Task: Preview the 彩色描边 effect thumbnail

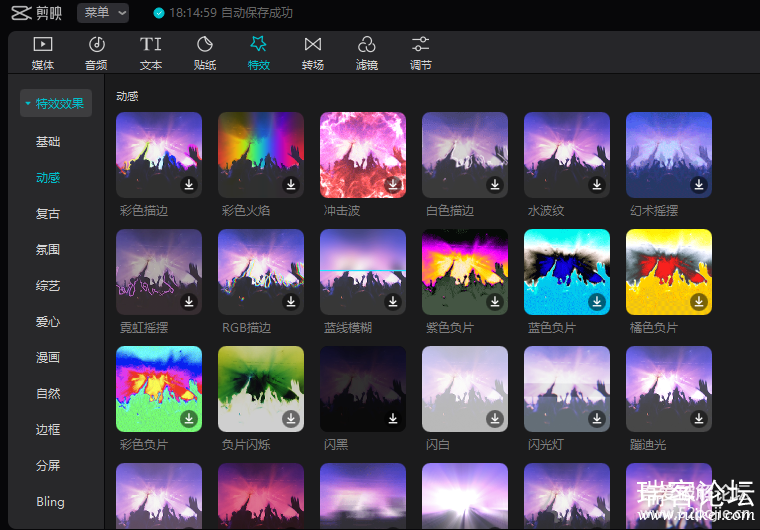Action: coord(159,155)
